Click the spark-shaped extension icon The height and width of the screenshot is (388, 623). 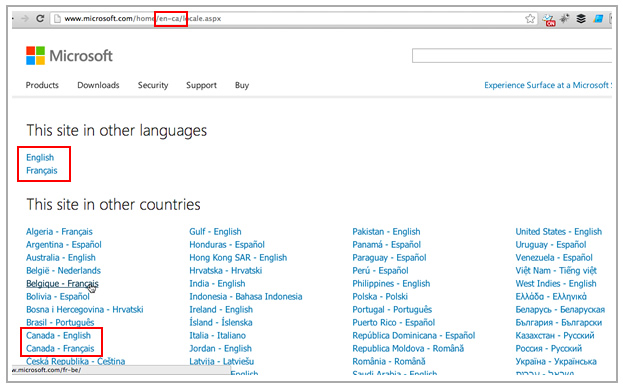coord(565,18)
